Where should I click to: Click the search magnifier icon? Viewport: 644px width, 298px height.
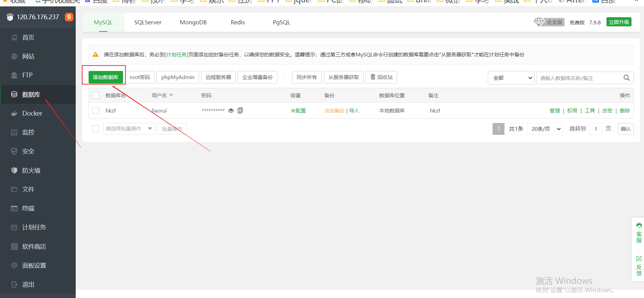(x=626, y=78)
